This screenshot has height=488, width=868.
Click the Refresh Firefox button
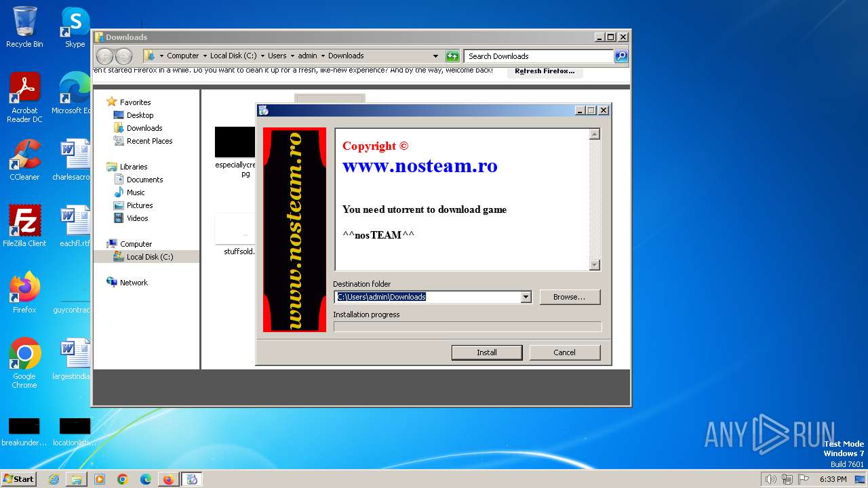pos(545,70)
